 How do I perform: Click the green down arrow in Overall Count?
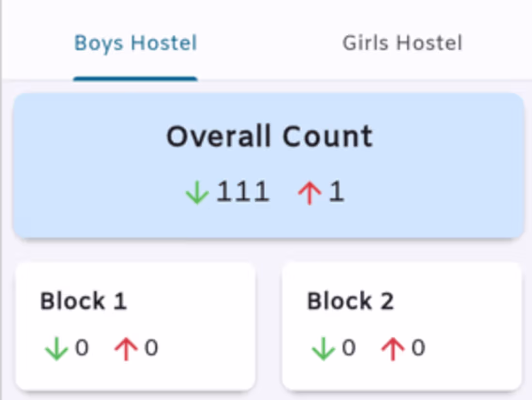(197, 192)
